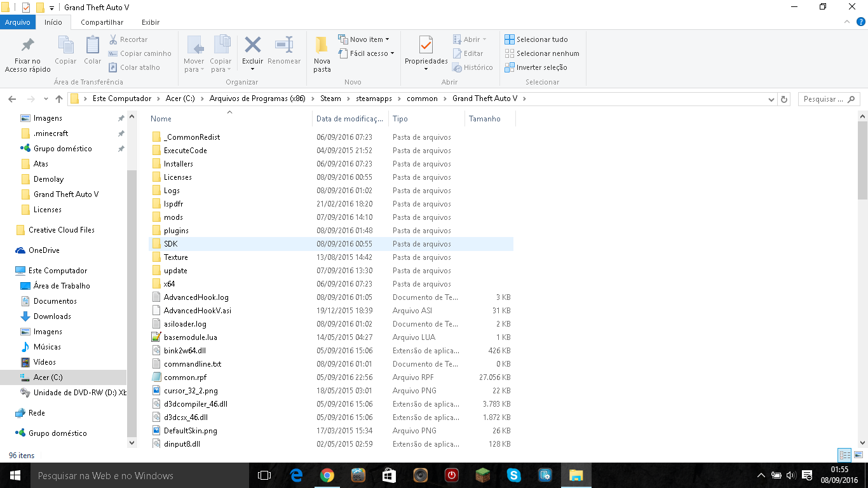Launch Minecraft from the taskbar
The width and height of the screenshot is (868, 488).
pyautogui.click(x=483, y=475)
